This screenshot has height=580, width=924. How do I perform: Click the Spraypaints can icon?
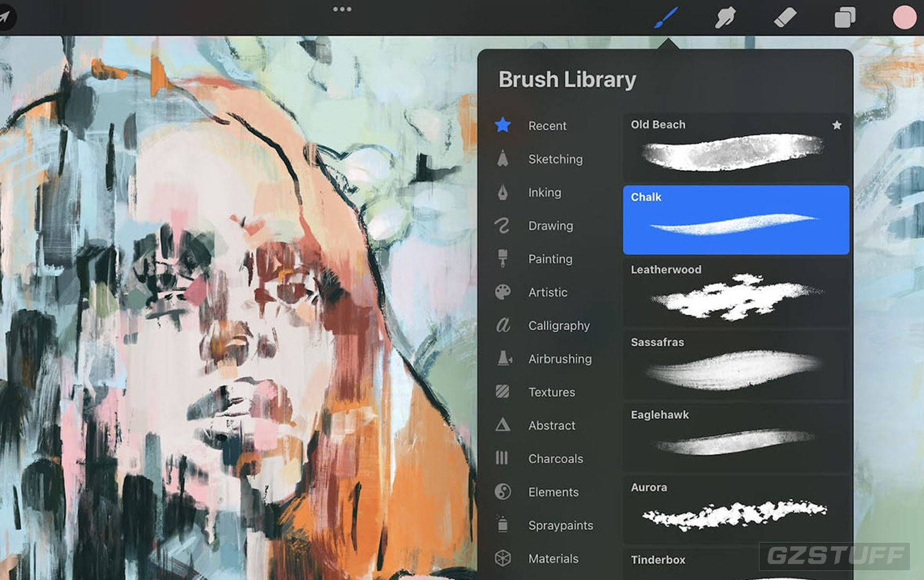click(503, 524)
